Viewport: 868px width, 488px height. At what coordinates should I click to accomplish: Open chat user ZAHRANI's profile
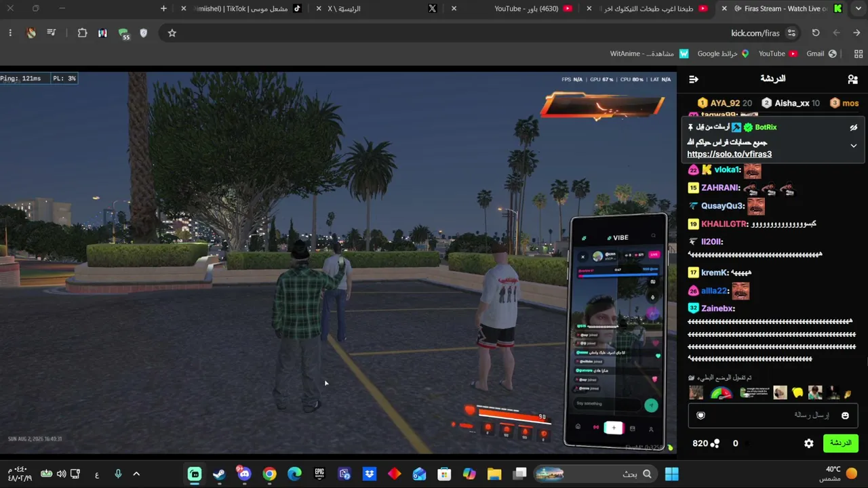coord(720,188)
